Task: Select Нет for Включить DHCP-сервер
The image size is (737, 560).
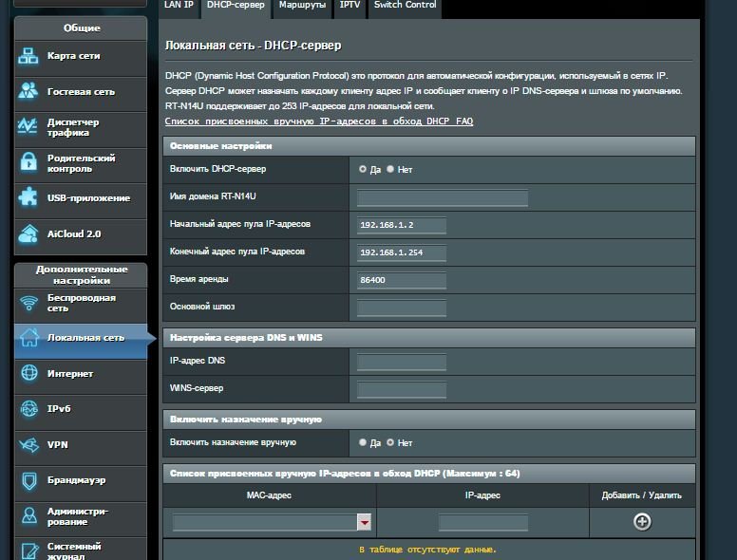Action: [x=390, y=169]
